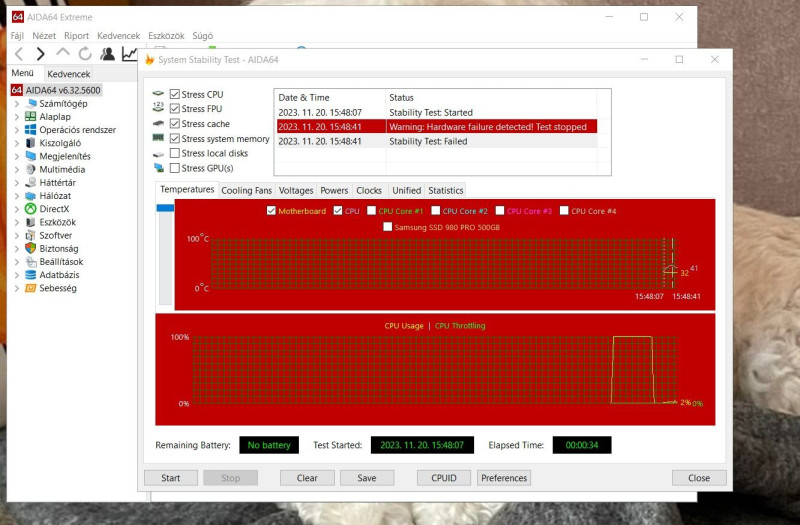The image size is (800, 525).
Task: Click the refresh toolbar icon
Action: [85, 53]
